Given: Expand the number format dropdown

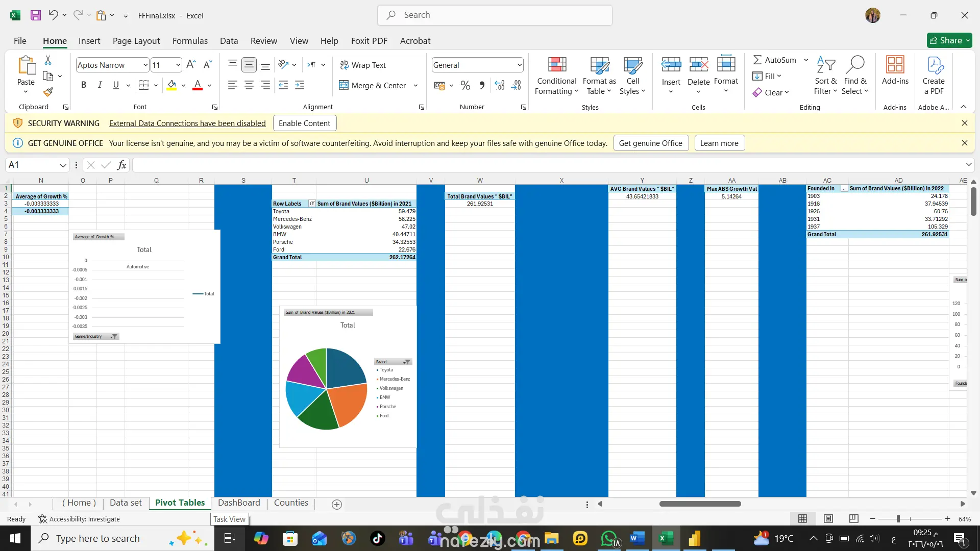Looking at the screenshot, I should (519, 65).
